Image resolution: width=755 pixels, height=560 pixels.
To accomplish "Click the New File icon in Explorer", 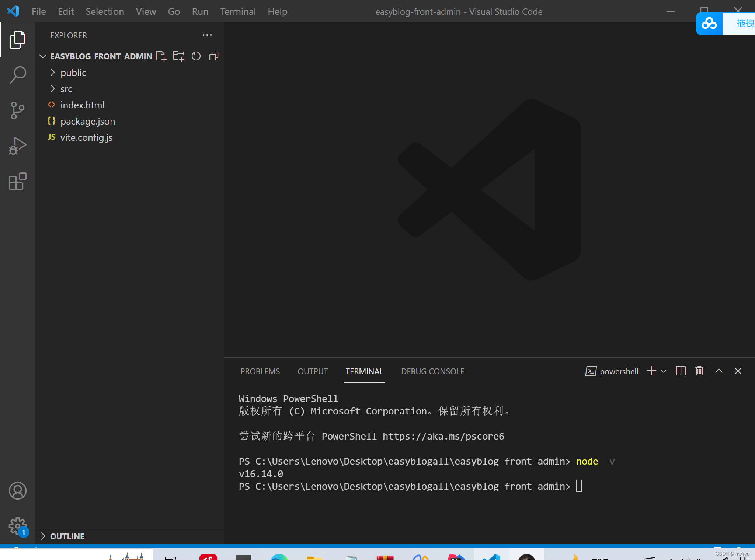I will 161,56.
